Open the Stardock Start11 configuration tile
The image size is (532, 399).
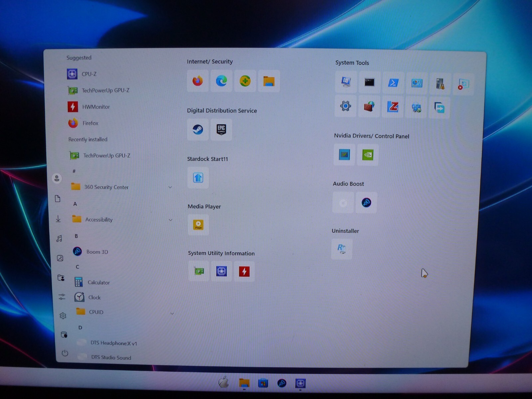tap(198, 178)
